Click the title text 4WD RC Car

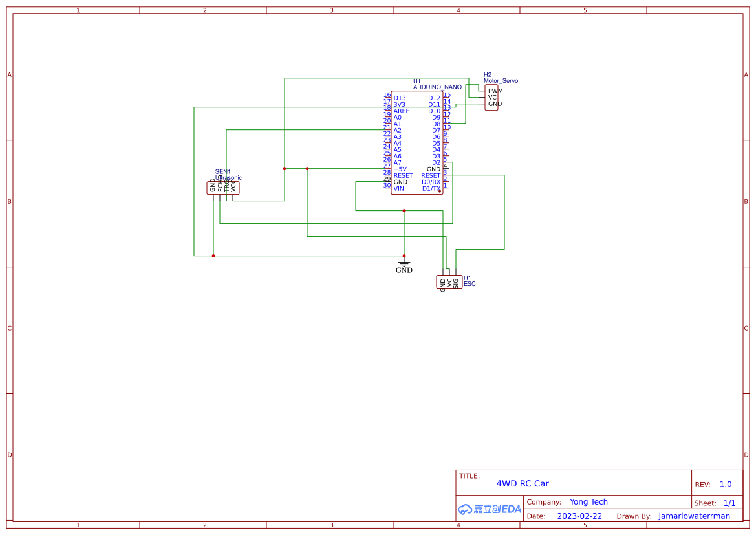click(x=524, y=483)
